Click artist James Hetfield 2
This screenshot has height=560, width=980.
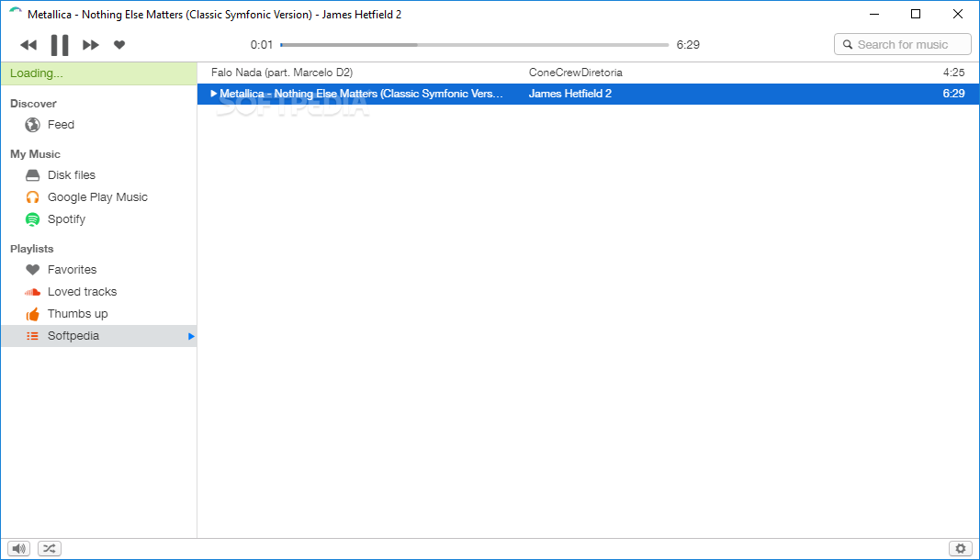tap(570, 94)
